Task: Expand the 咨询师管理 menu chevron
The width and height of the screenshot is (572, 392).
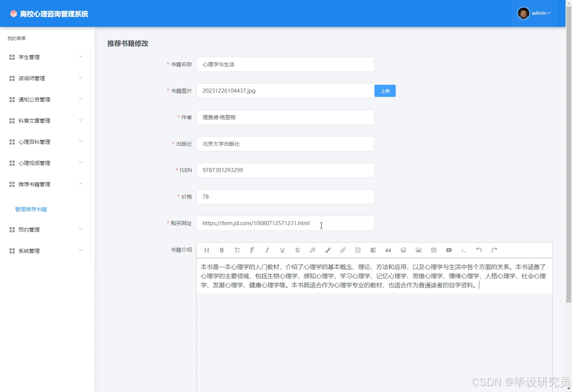Action: [80, 78]
